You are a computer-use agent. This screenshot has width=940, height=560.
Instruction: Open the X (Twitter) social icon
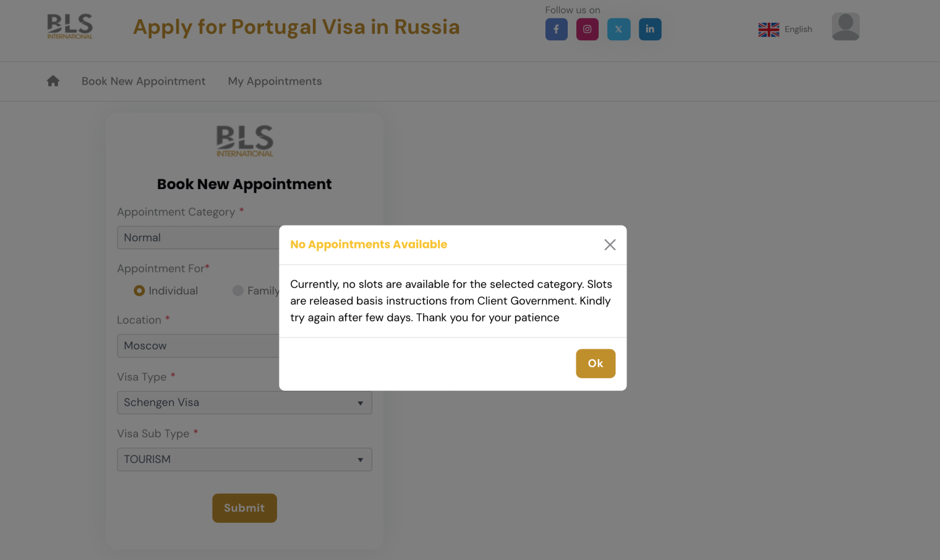pos(618,29)
